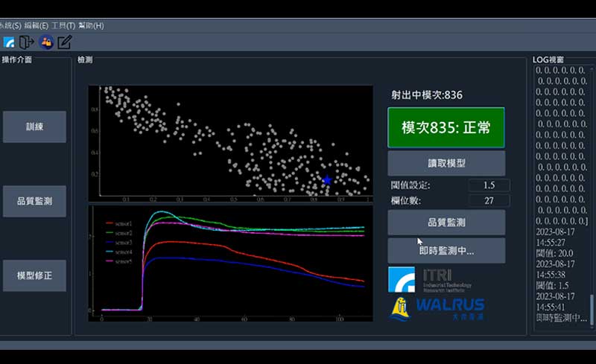Open the 工具(T) menu
596x364 pixels.
[63, 25]
